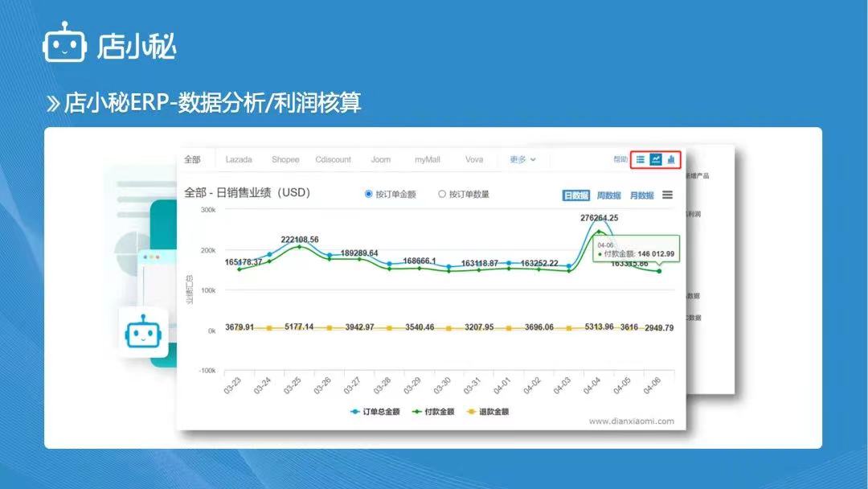Click the 3696.06 refund value
This screenshot has width=868, height=489.
[x=539, y=327]
